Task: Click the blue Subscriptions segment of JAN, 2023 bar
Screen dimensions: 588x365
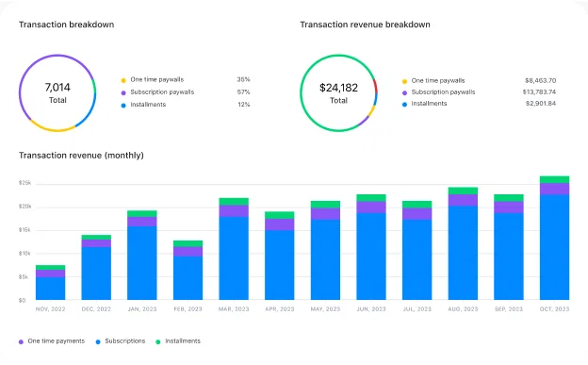Action: pyautogui.click(x=141, y=263)
